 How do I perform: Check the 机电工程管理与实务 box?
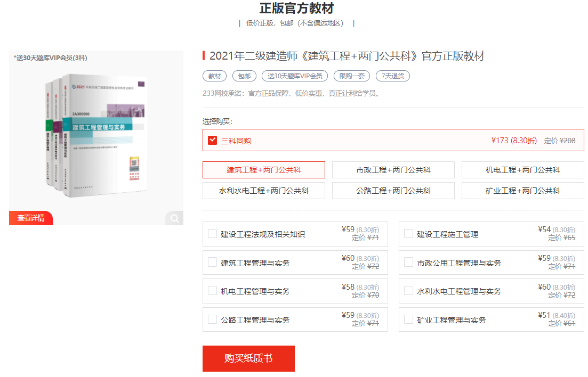tap(213, 291)
